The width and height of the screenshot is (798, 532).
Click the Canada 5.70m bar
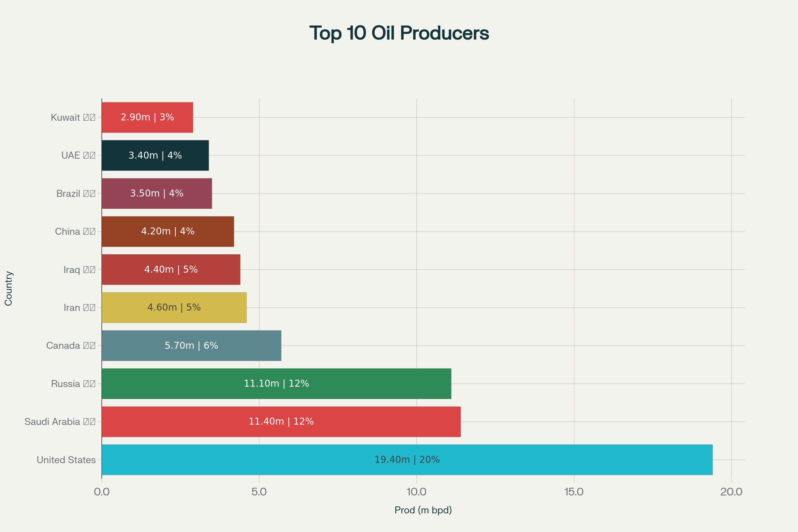(x=192, y=345)
